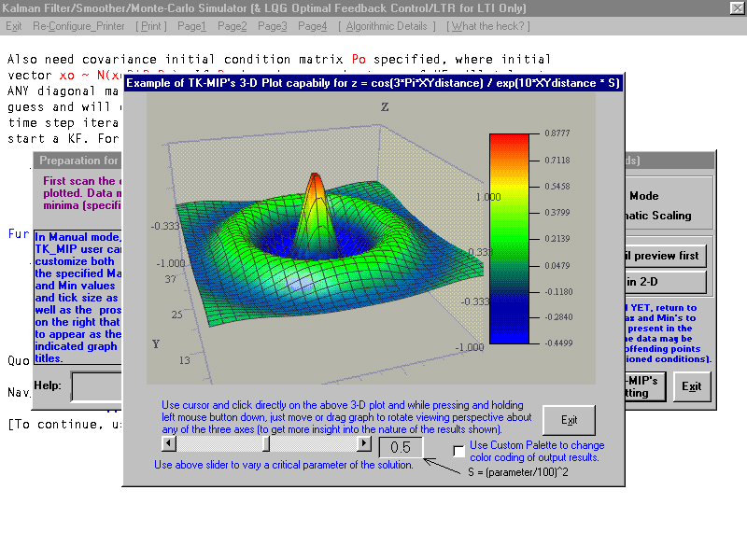
Task: Go to Page1 in menu bar
Action: (192, 26)
